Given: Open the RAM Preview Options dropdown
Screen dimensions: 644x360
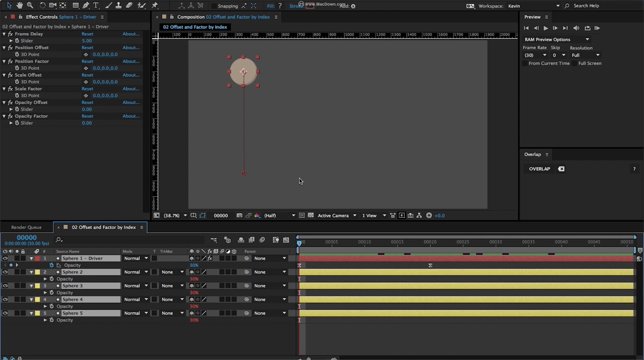Looking at the screenshot, I should pyautogui.click(x=557, y=39).
